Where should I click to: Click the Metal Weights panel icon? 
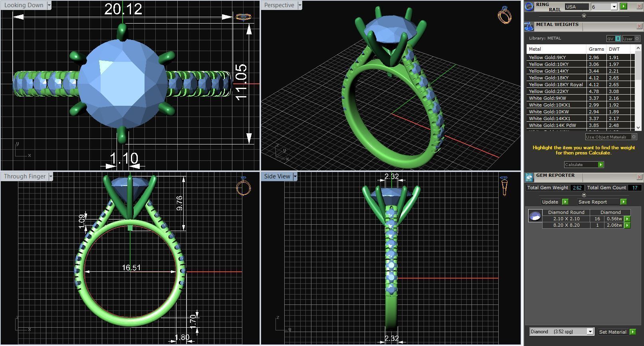(x=529, y=26)
